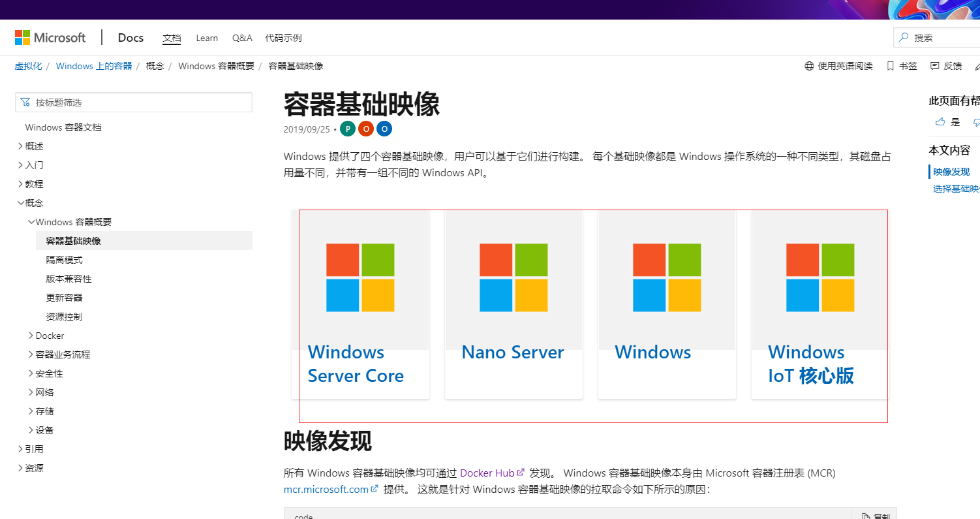Click the 2019/09/25 date text

[307, 129]
